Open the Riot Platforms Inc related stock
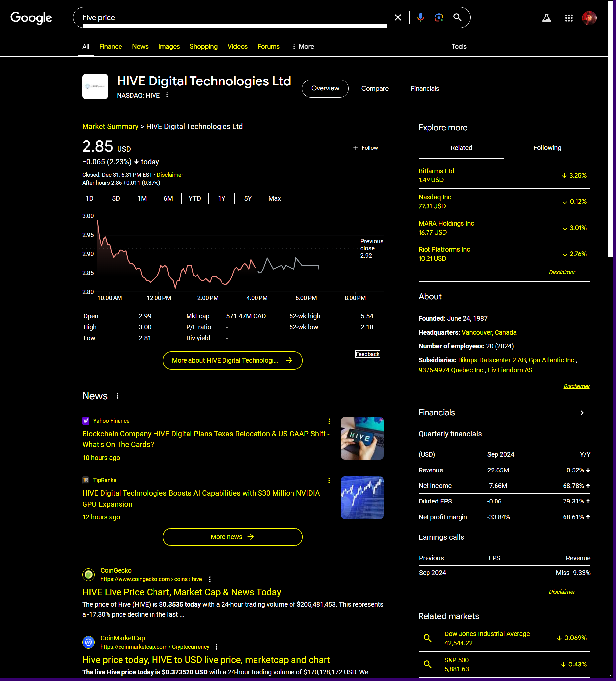Image resolution: width=616 pixels, height=681 pixels. 504,254
